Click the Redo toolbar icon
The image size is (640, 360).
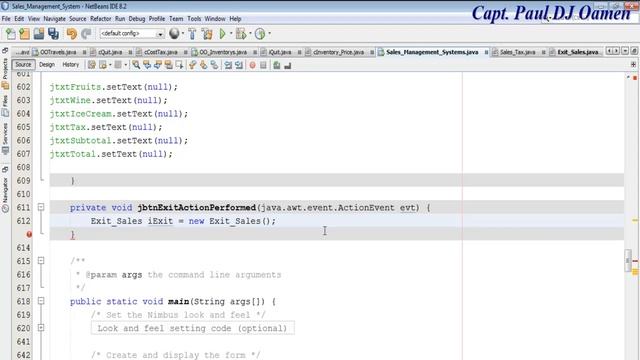[x=86, y=34]
